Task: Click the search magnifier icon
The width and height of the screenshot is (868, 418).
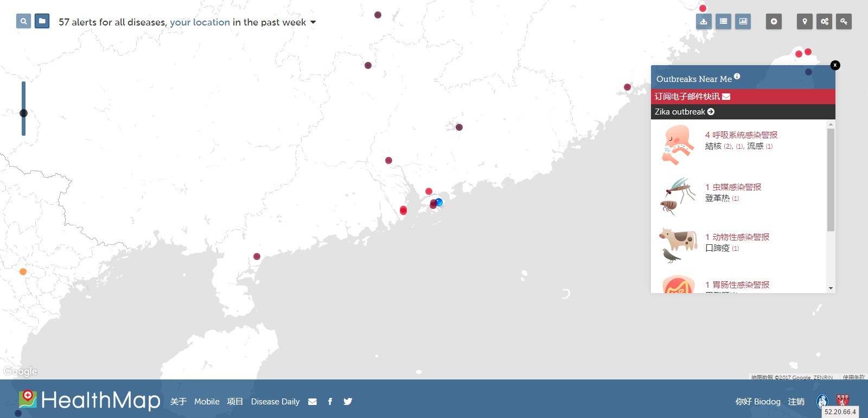Action: pos(23,21)
